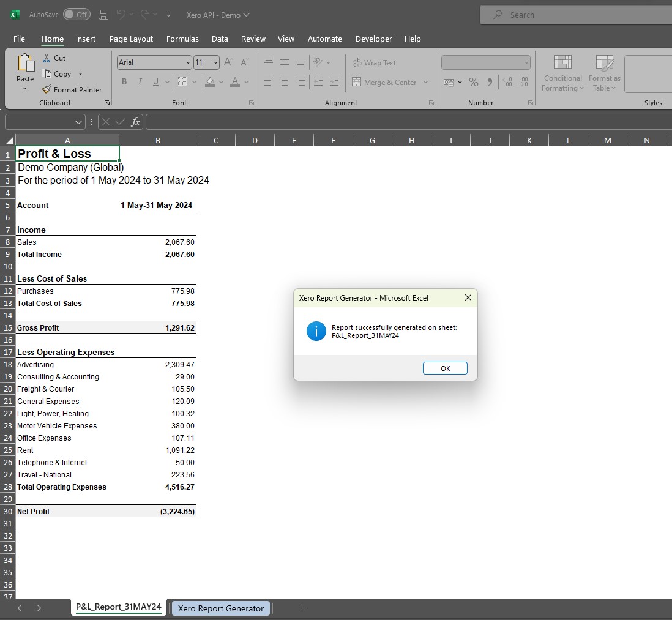The image size is (672, 620).
Task: Expand the Copy dropdown arrow
Action: (x=80, y=73)
